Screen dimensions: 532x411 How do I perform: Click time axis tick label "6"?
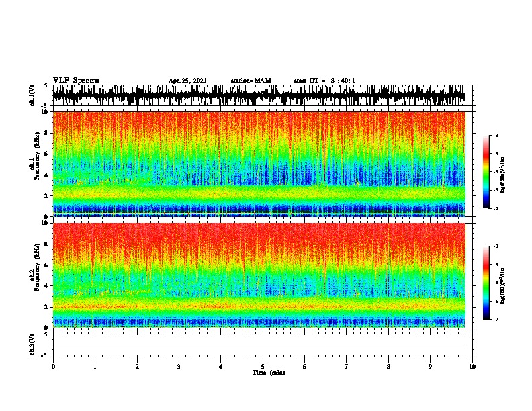[x=304, y=366]
